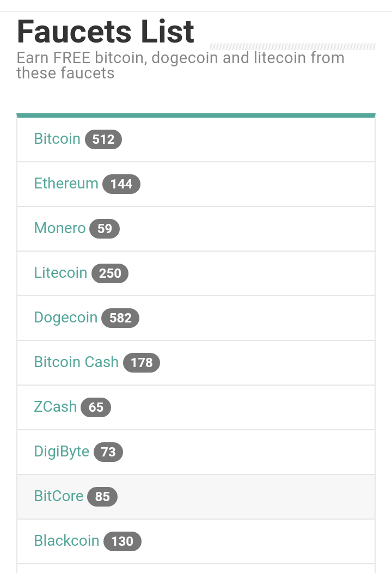Click the 582 count badge for Dogecoin
This screenshot has width=392, height=573.
point(120,318)
